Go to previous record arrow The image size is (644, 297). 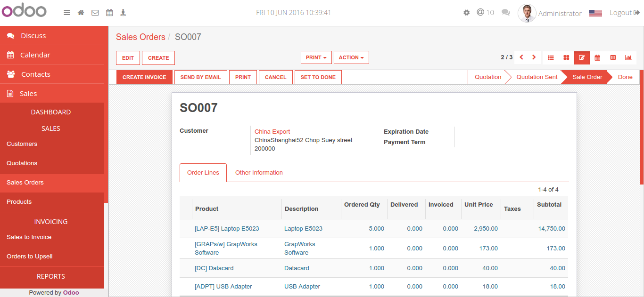(521, 57)
